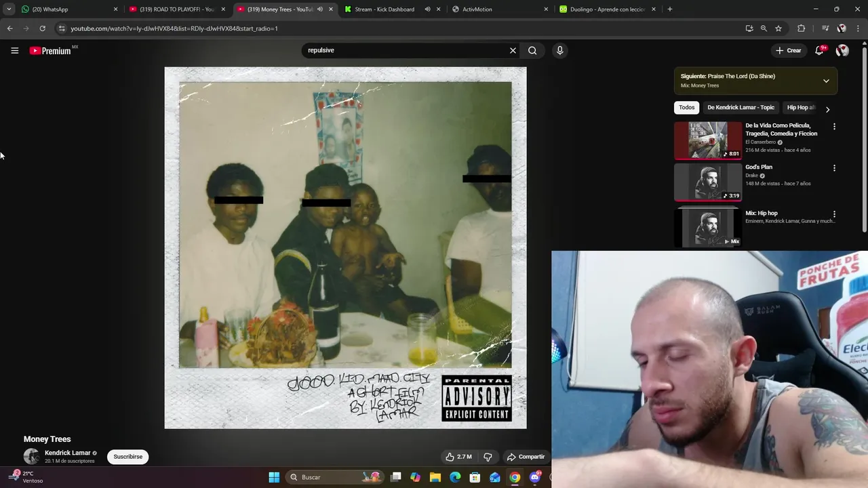Viewport: 868px width, 488px height.
Task: Close the Duolingo tab
Action: point(654,9)
